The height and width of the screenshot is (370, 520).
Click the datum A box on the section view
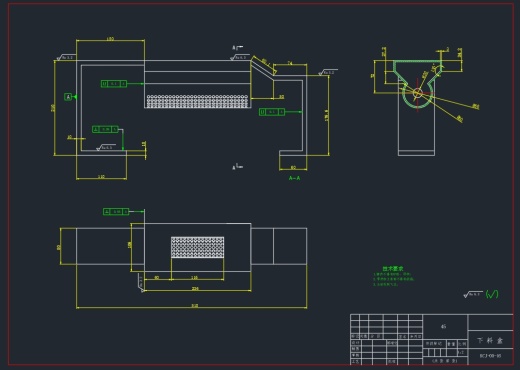pyautogui.click(x=68, y=97)
